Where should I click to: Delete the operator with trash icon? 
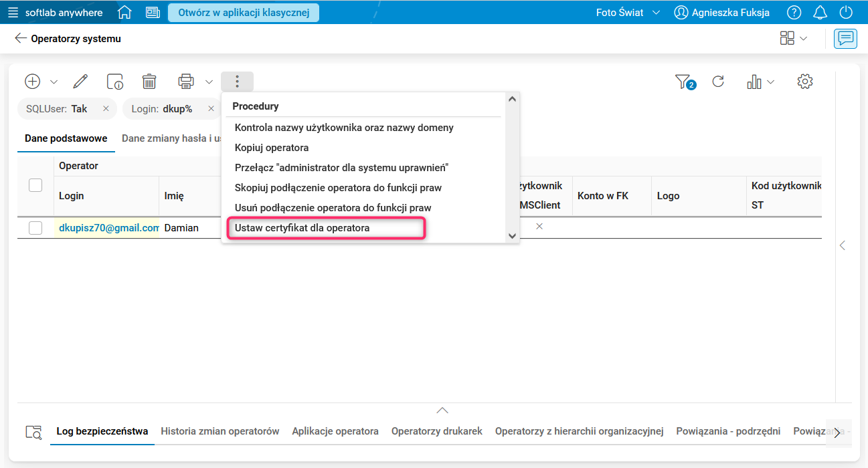click(x=149, y=82)
